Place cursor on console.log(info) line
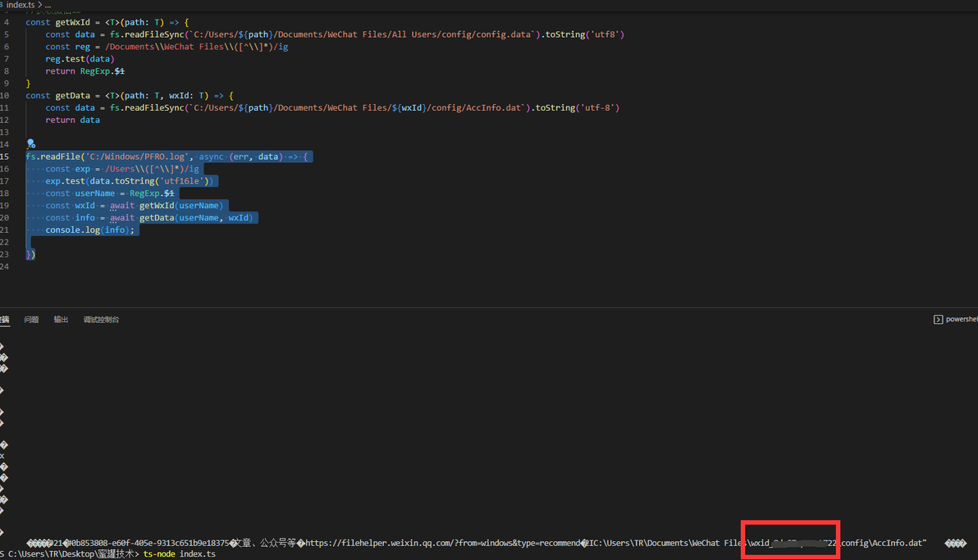 click(x=89, y=230)
